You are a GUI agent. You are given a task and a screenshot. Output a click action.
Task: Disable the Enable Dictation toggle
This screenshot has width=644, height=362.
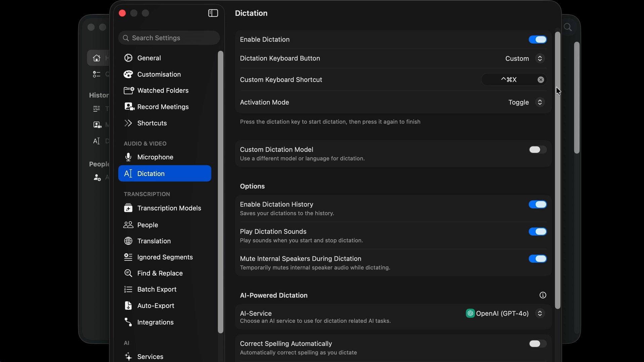coord(537,39)
